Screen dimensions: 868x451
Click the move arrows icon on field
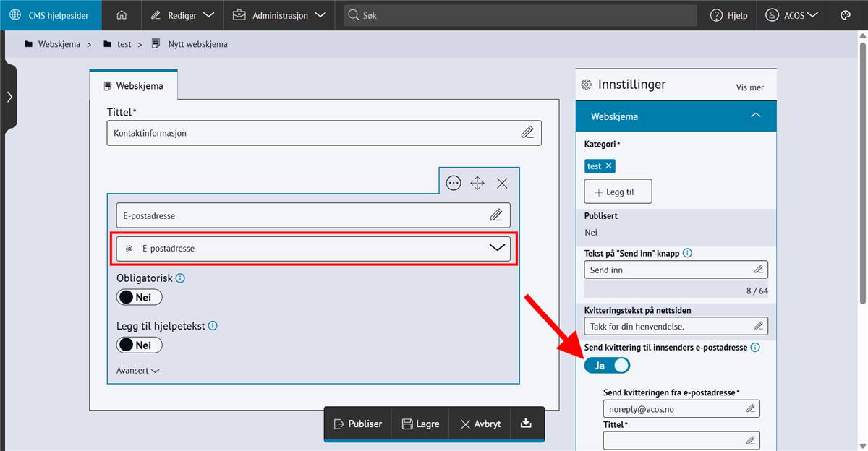[x=477, y=183]
